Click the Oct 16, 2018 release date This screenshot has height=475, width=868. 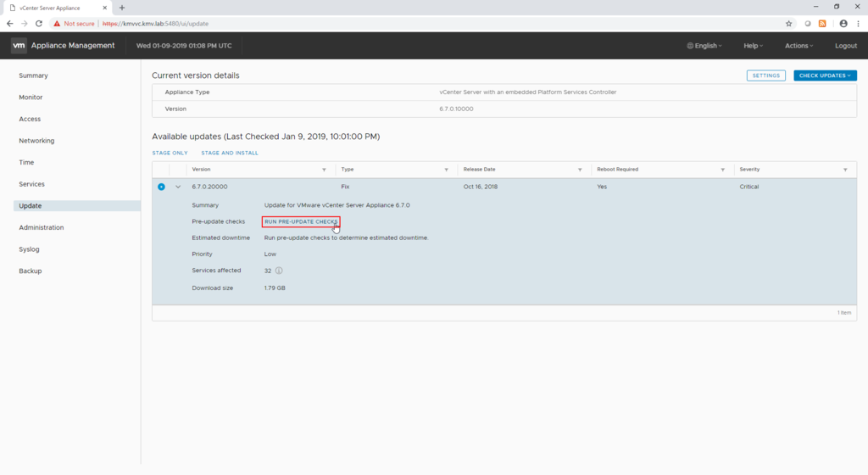coord(481,187)
